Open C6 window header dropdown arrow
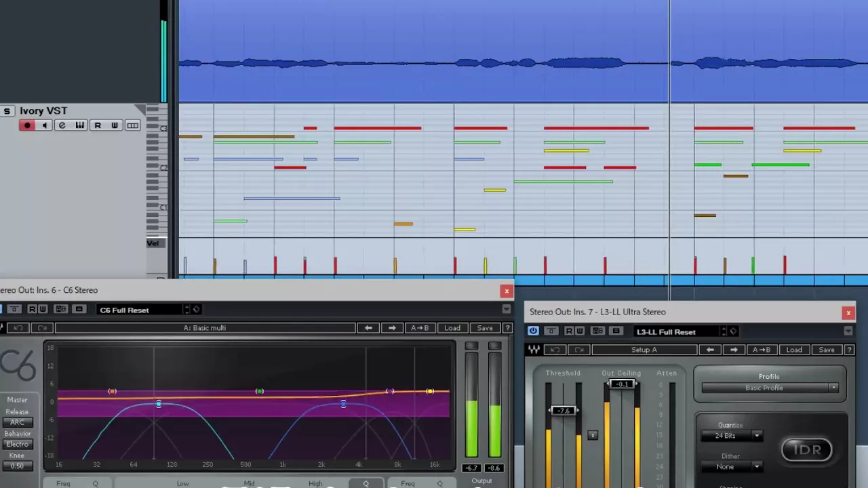This screenshot has height=488, width=868. point(506,309)
